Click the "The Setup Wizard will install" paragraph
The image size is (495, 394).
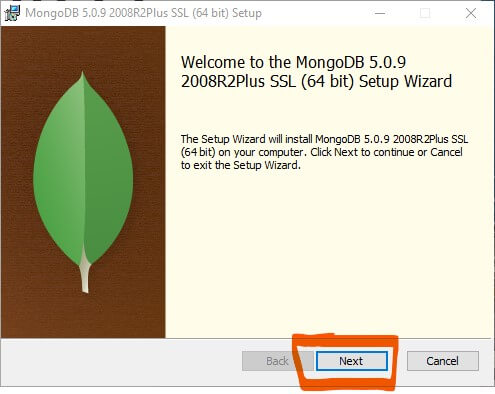[x=324, y=152]
